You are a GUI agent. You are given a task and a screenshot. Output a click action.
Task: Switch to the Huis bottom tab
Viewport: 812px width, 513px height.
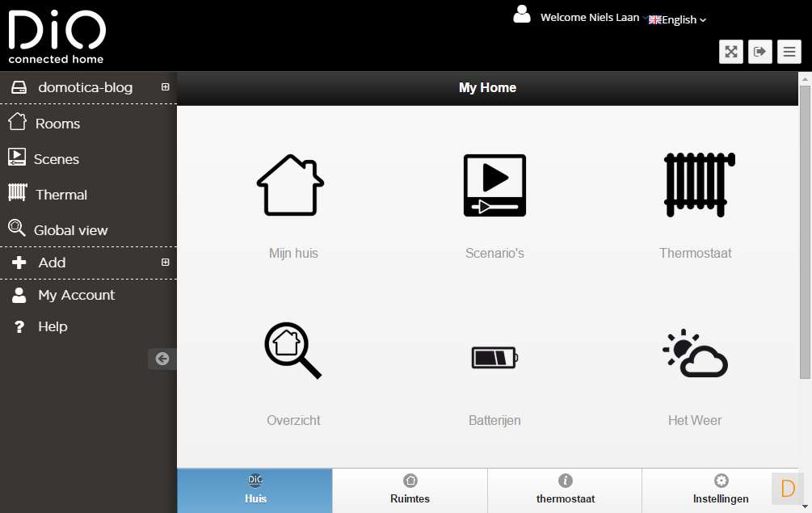coord(255,490)
